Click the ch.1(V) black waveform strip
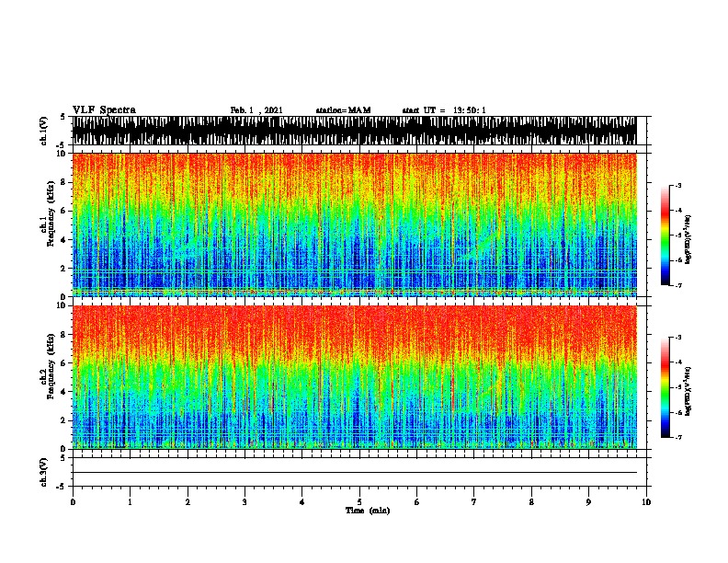The width and height of the screenshot is (728, 563). [x=354, y=131]
